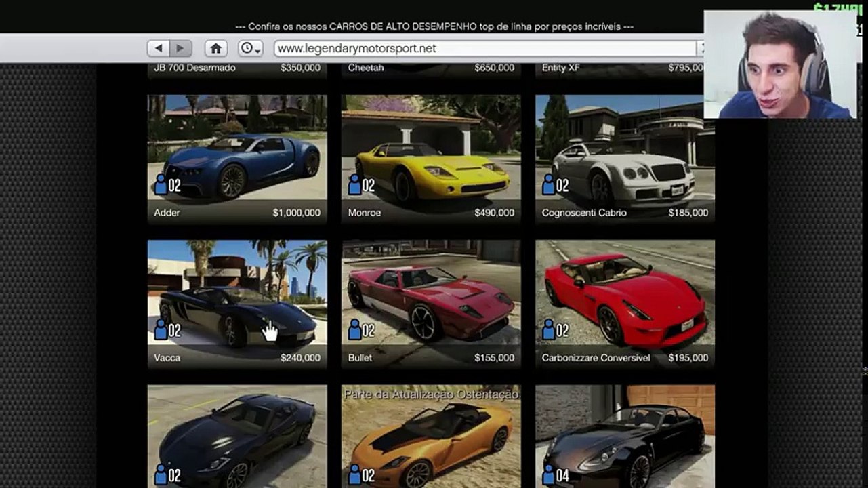Click the $155,000 Bullet price
The width and height of the screenshot is (868, 488).
[495, 358]
